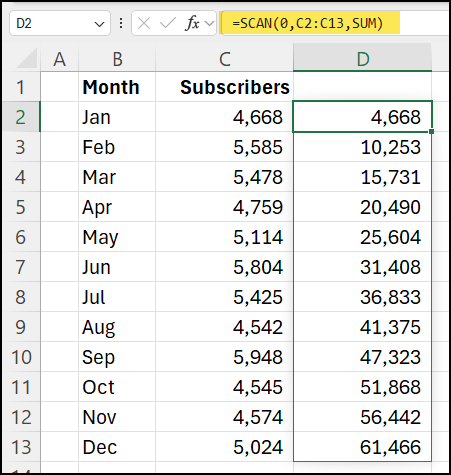
Task: Click the running total cell 41,375
Action: tap(363, 327)
